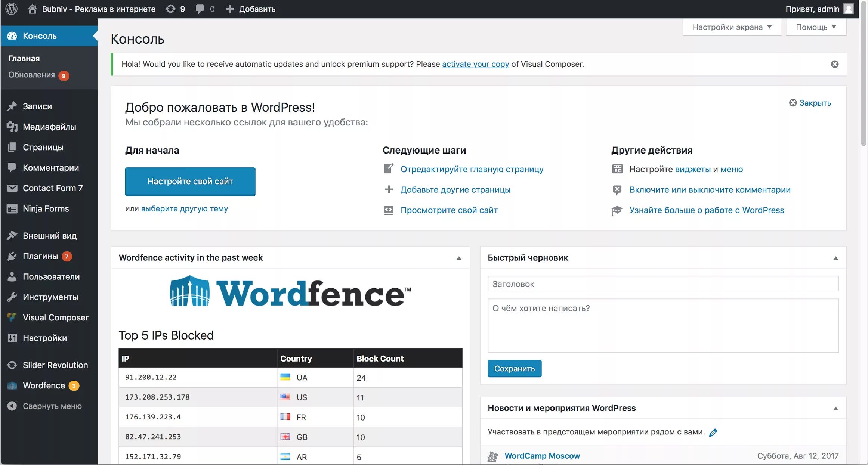Open the Настройки экрана dropdown
The height and width of the screenshot is (465, 868).
tap(732, 27)
